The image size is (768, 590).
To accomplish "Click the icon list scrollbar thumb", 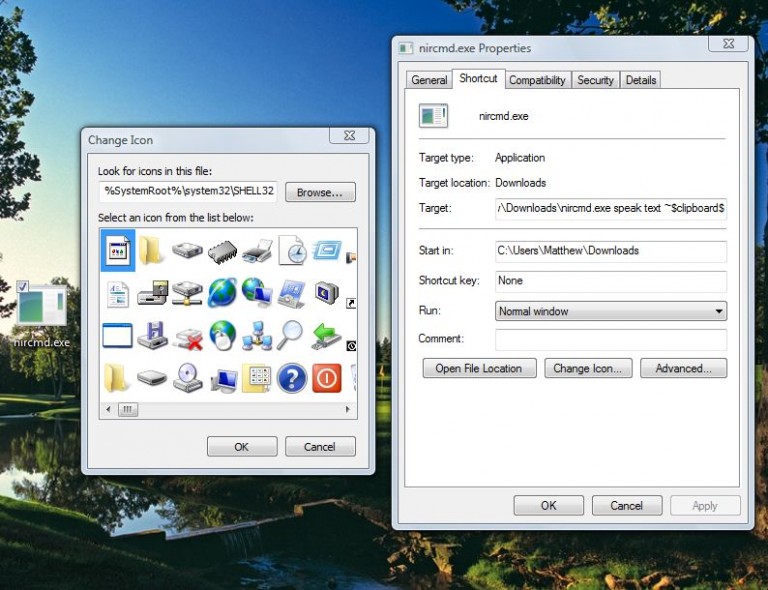I will (128, 409).
